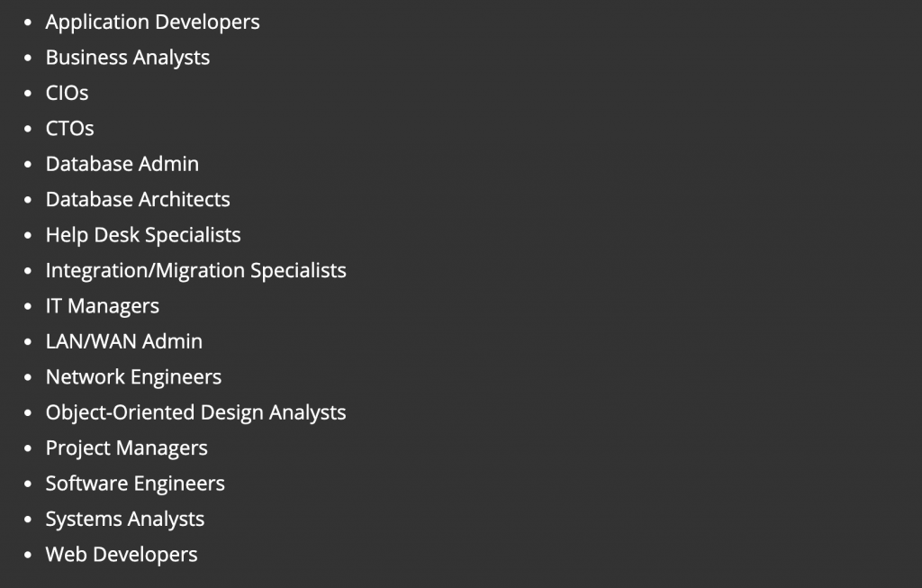Viewport: 922px width, 588px height.
Task: Click the Project Managers list item
Action: pos(126,448)
